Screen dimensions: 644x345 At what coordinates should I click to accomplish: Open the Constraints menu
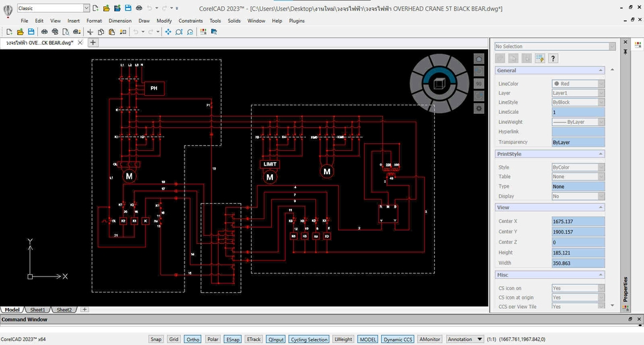point(191,21)
